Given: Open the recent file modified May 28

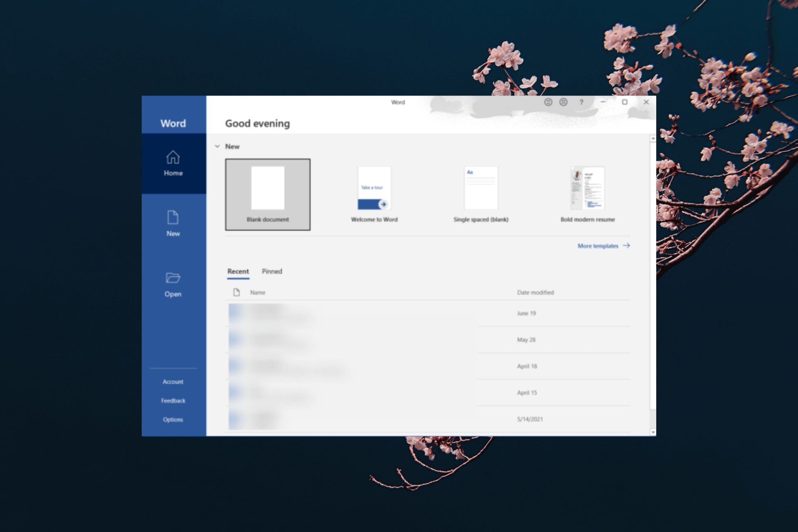Looking at the screenshot, I should 428,340.
